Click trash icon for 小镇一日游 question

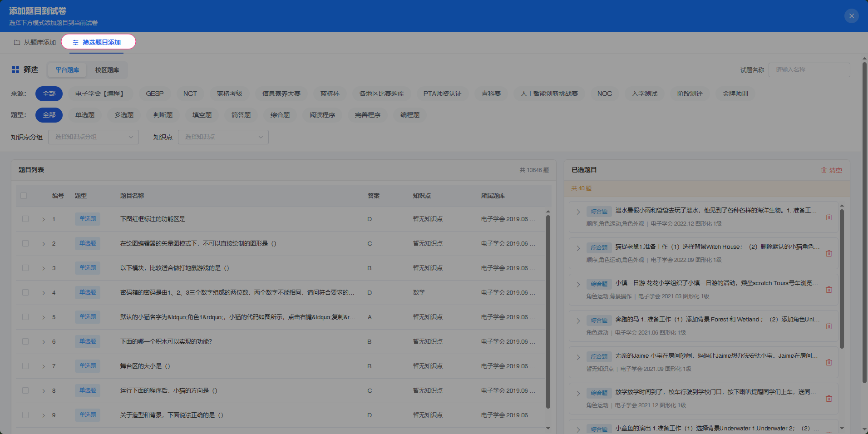tap(829, 290)
